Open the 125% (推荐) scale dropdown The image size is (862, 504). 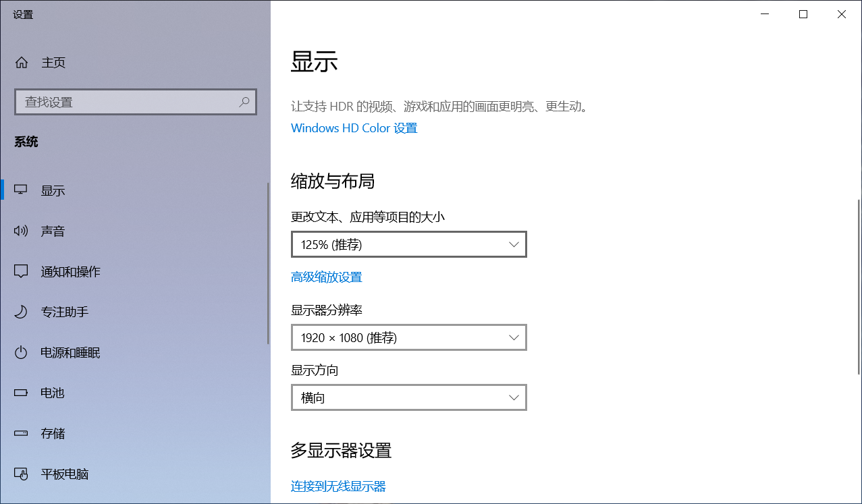[408, 244]
